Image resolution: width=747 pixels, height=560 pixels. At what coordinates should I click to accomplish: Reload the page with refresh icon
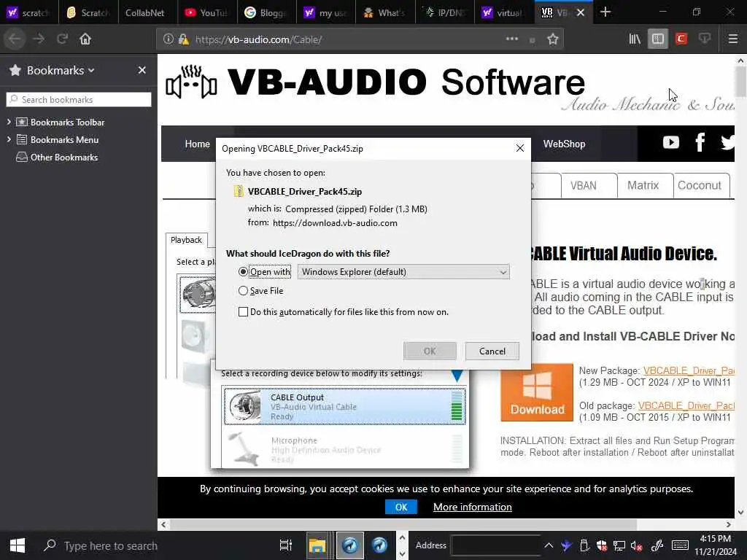click(x=63, y=39)
